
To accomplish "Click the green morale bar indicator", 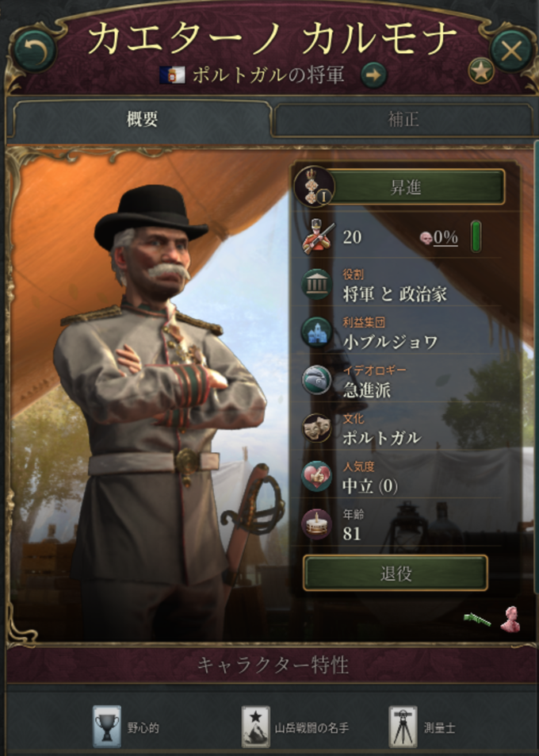I will pos(476,236).
